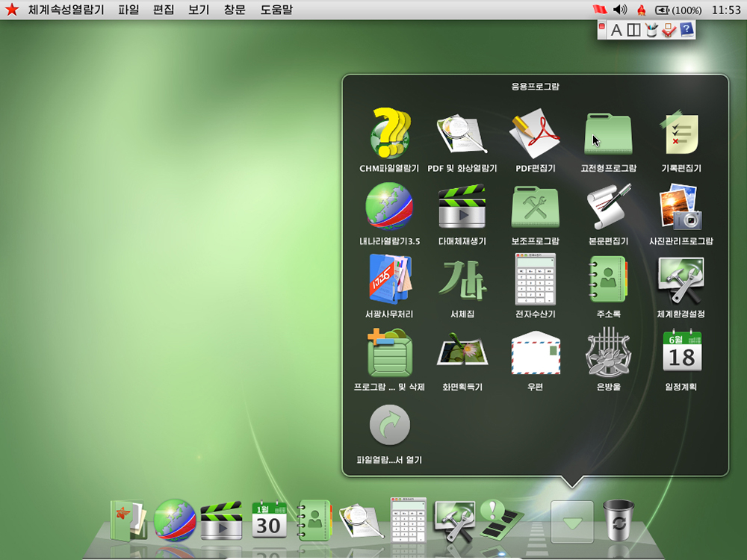Open 사진관리프로그람 photo manager
Image resolution: width=747 pixels, height=560 pixels.
pos(681,206)
